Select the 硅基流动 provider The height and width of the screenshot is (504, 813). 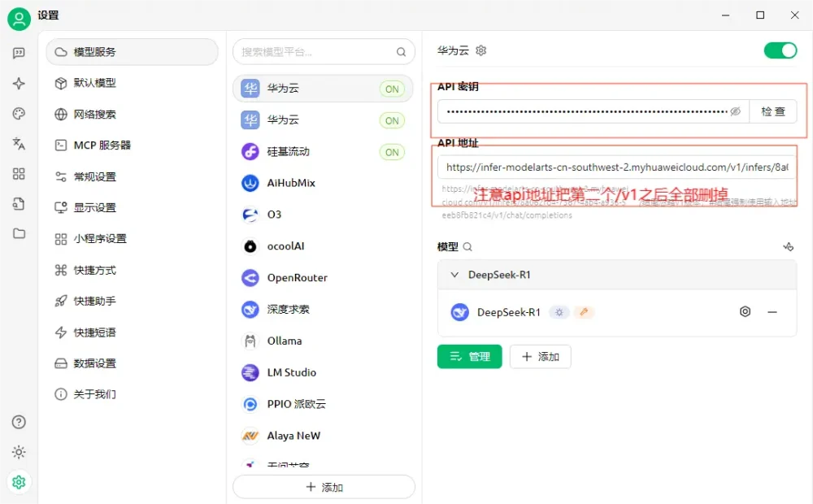coord(323,151)
